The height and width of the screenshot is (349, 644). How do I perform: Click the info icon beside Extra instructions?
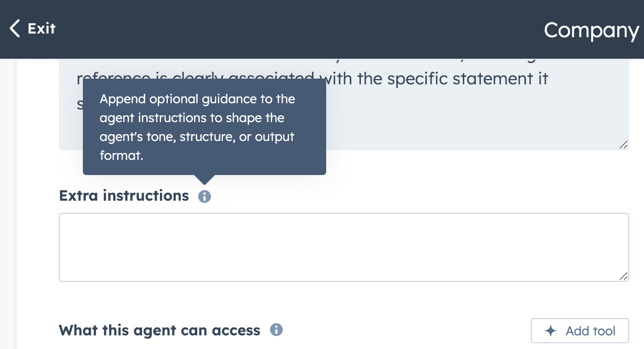pyautogui.click(x=205, y=197)
